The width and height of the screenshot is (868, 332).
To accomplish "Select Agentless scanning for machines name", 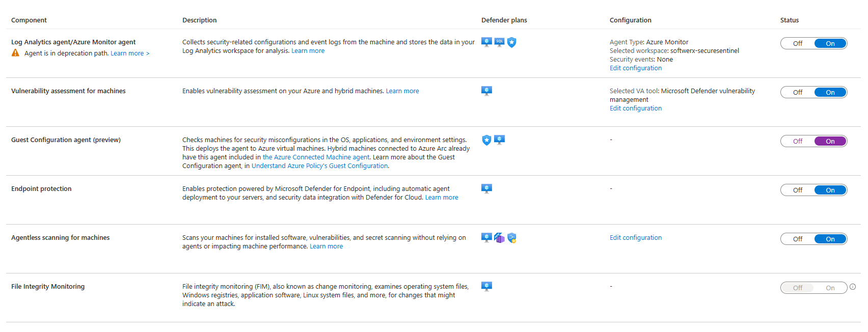I will coord(60,238).
